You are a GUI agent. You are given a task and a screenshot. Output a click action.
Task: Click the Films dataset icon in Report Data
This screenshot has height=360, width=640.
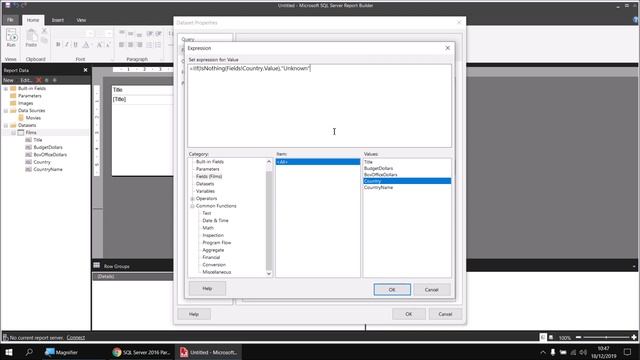pyautogui.click(x=21, y=132)
